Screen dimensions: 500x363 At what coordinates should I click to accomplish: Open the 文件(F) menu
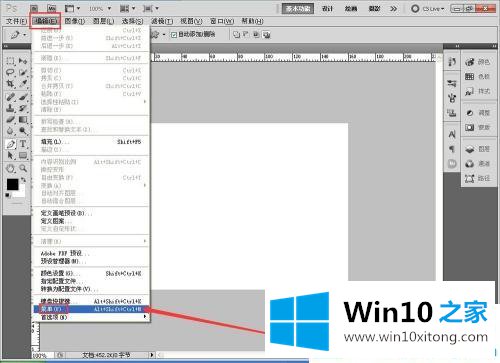point(16,21)
